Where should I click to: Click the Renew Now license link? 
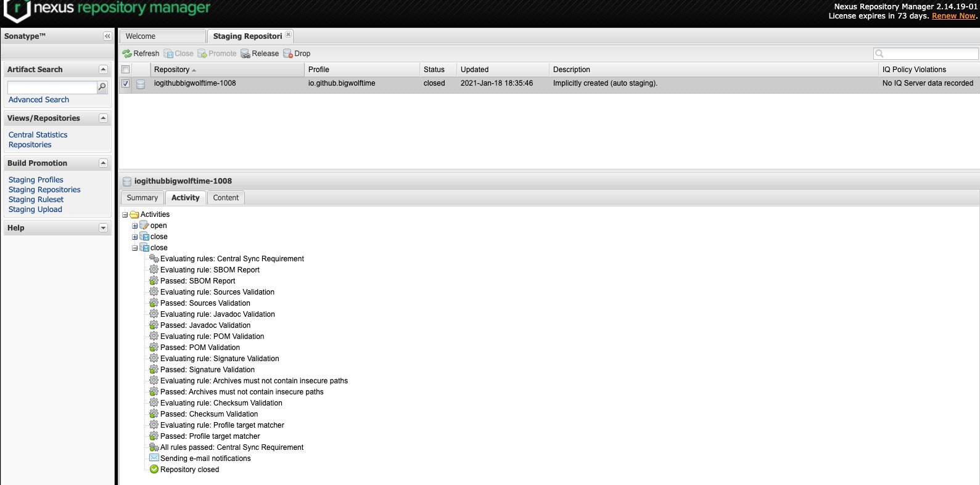[953, 16]
